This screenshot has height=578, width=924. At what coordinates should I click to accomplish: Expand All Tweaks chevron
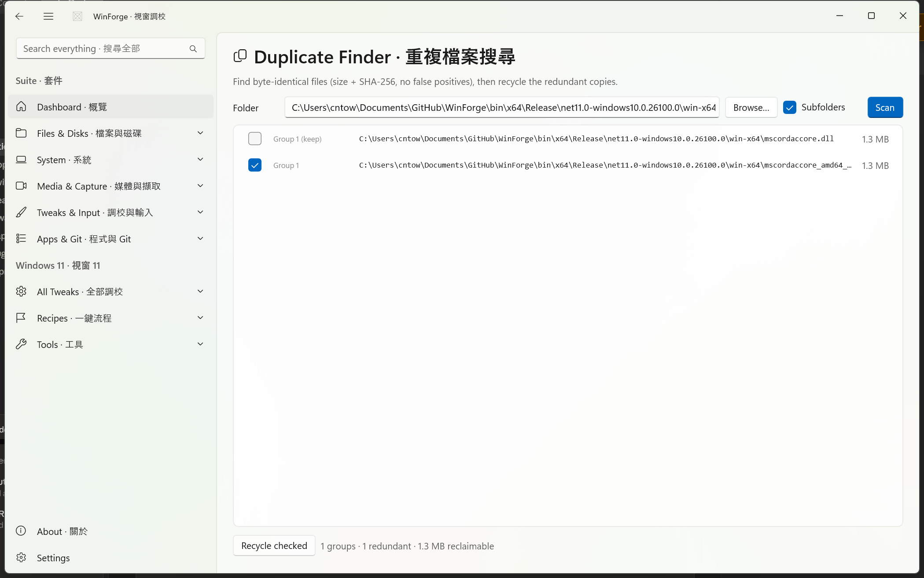click(200, 291)
